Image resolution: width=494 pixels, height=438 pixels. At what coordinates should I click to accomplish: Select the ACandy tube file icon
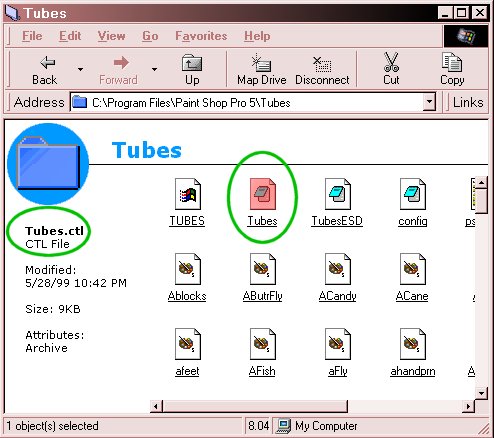click(338, 269)
